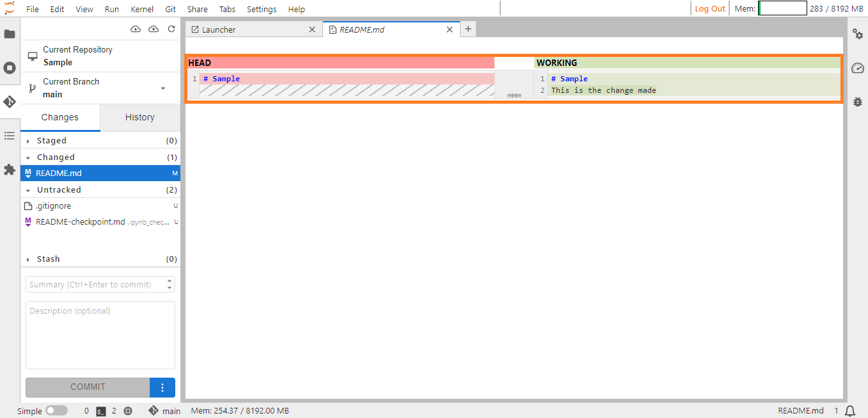Click the commit summary history stepper
868x418 pixels.
tap(170, 284)
